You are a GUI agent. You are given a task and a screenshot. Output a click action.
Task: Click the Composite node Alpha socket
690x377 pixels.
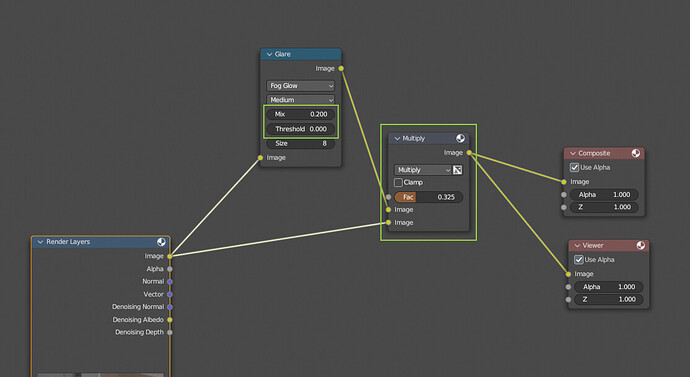point(564,194)
